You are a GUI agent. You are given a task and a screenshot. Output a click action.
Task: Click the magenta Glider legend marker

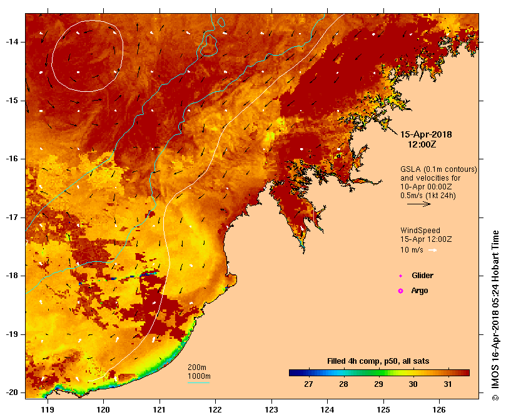pyautogui.click(x=400, y=276)
